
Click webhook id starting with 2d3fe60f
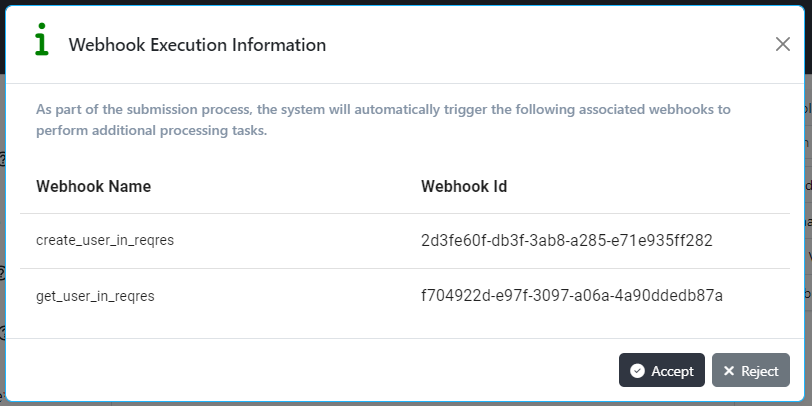pos(566,241)
